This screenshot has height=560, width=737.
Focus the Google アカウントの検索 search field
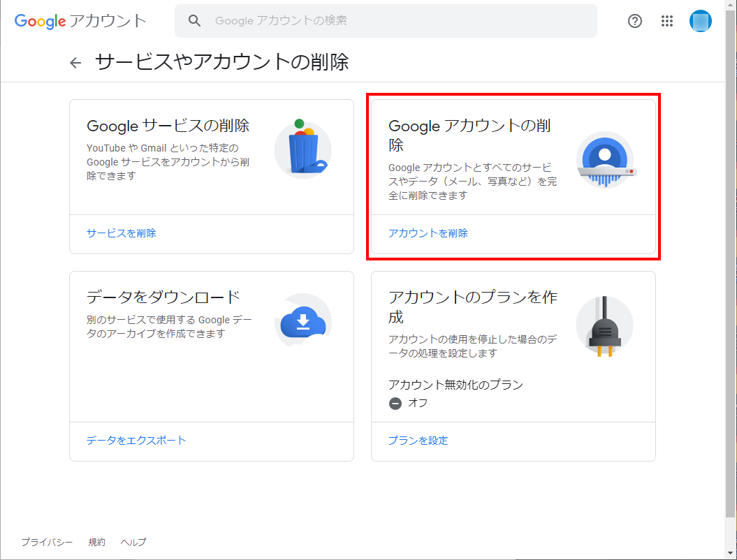coord(386,21)
